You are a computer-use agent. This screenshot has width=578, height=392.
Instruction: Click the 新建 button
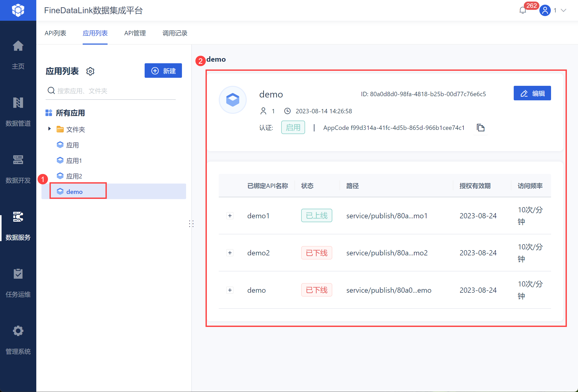(x=163, y=71)
